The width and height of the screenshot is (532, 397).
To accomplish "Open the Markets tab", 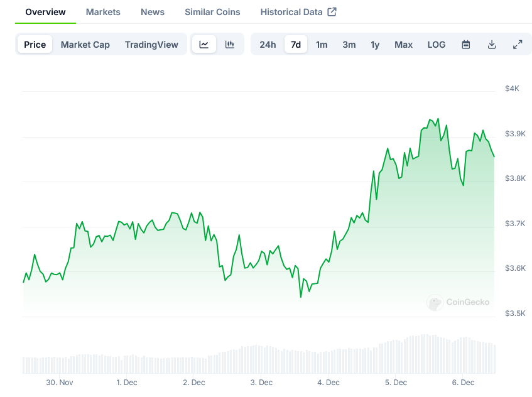I will pos(103,12).
